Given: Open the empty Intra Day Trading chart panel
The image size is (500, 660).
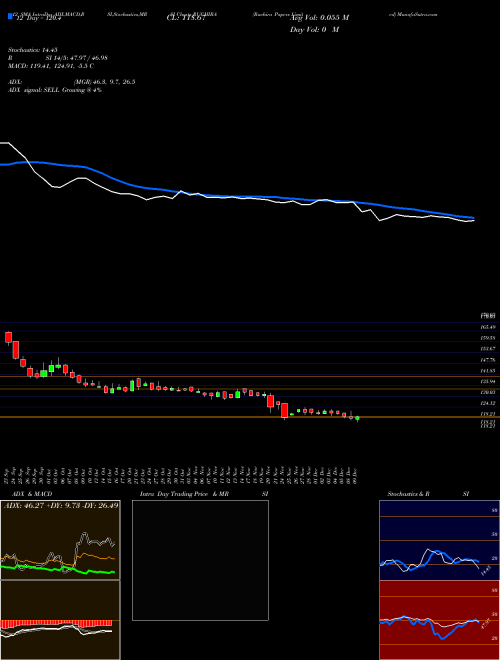Looking at the screenshot, I should [200, 560].
